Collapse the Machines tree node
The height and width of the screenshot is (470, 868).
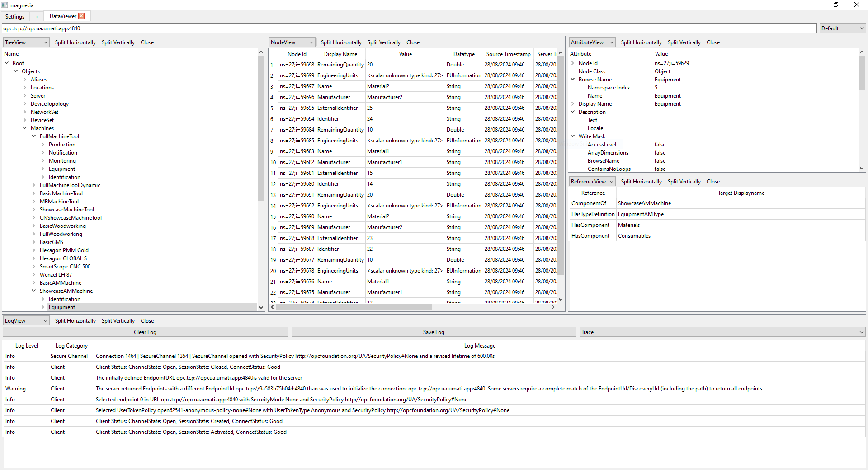[x=25, y=128]
